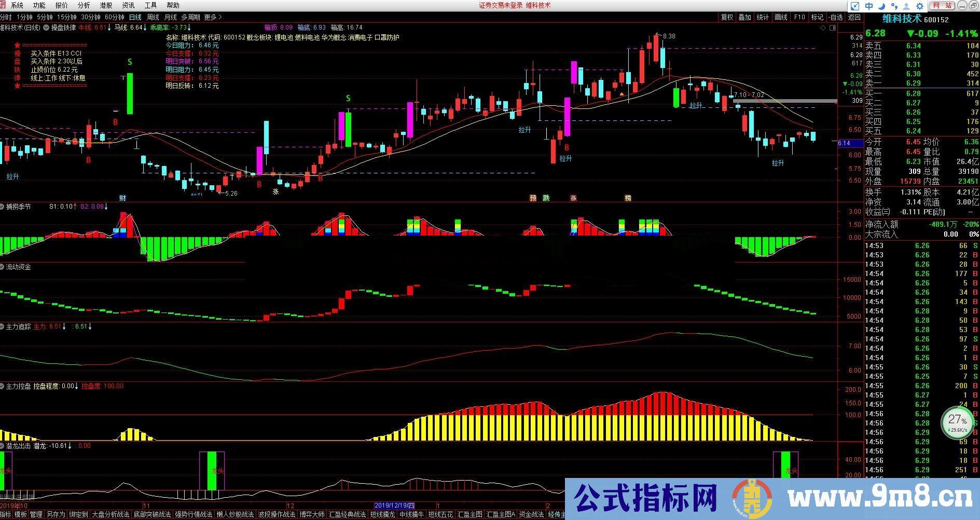Click the IME moon half-width icon
Screen dimensions: 980x520
coord(882,6)
